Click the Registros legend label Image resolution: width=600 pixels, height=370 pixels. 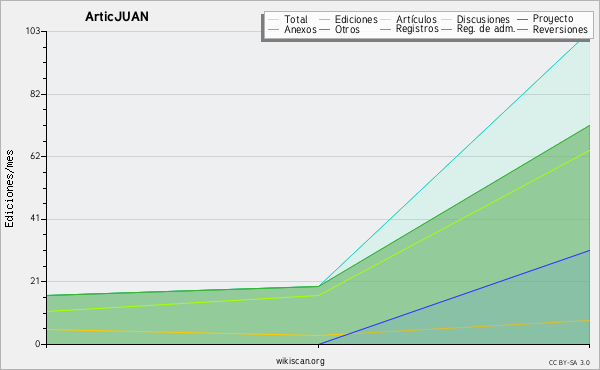(x=417, y=29)
